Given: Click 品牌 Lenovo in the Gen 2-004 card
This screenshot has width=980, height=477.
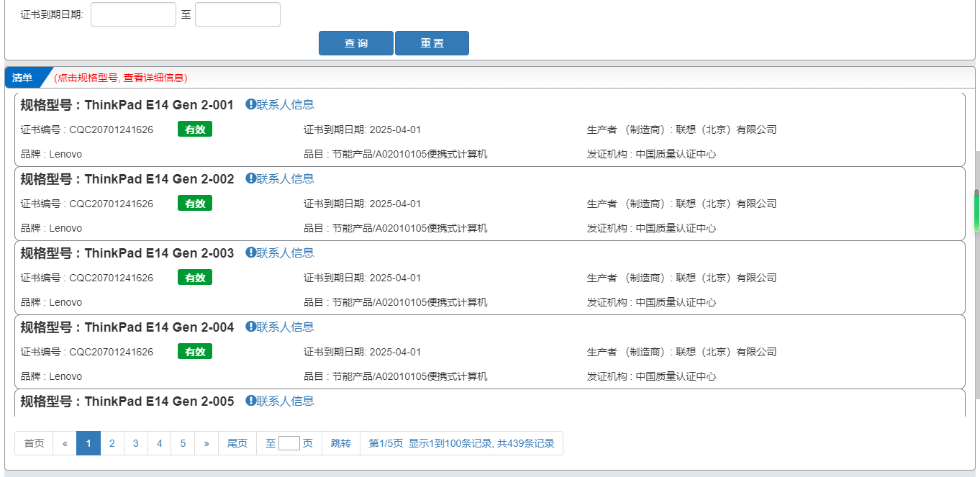Looking at the screenshot, I should 51,377.
